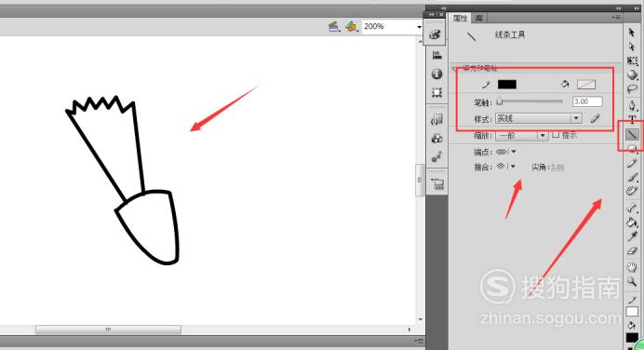The height and width of the screenshot is (350, 644).
Task: Click the pencil icon beside stroke color swatch
Action: click(x=487, y=85)
